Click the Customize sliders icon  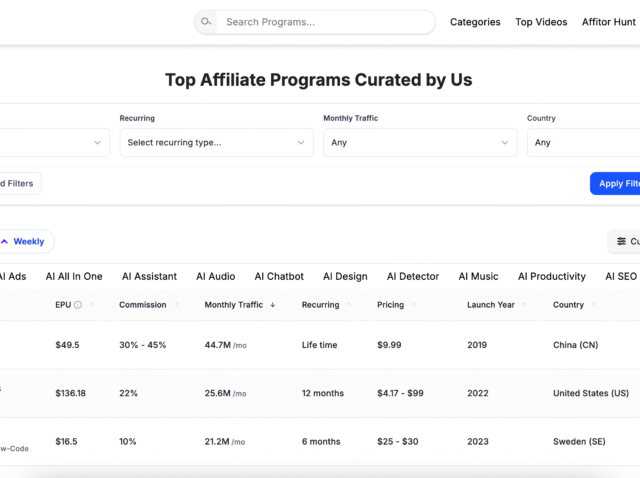tap(622, 241)
